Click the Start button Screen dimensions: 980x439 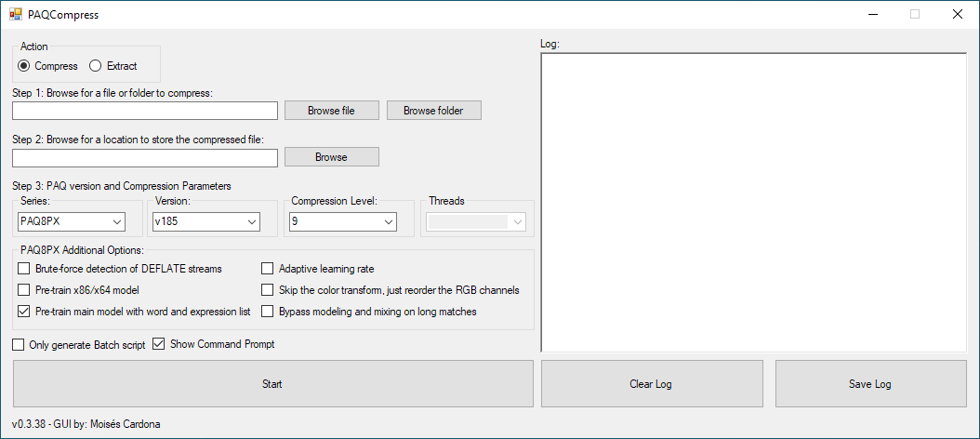pyautogui.click(x=272, y=383)
